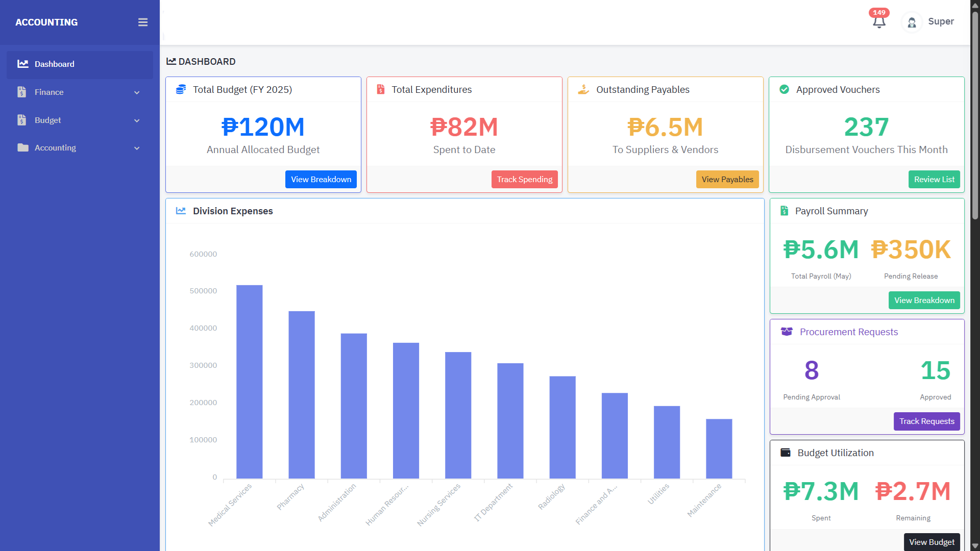Image resolution: width=980 pixels, height=551 pixels.
Task: Expand the Budget sidebar chevron
Action: [137, 120]
